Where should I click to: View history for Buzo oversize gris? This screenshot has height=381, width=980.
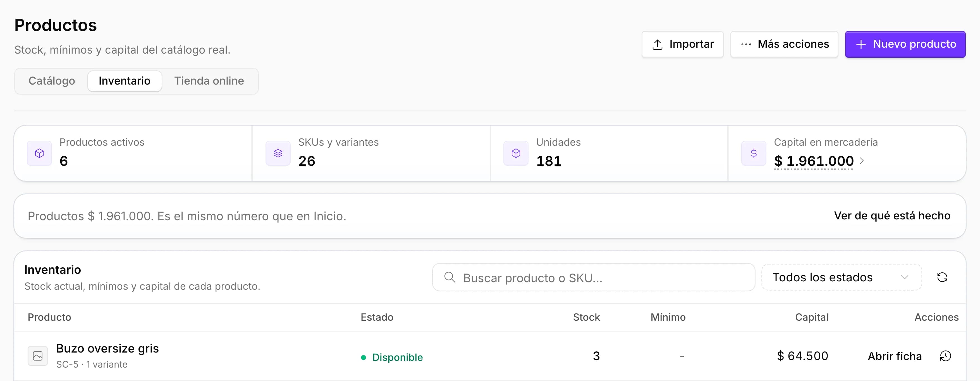click(x=945, y=356)
